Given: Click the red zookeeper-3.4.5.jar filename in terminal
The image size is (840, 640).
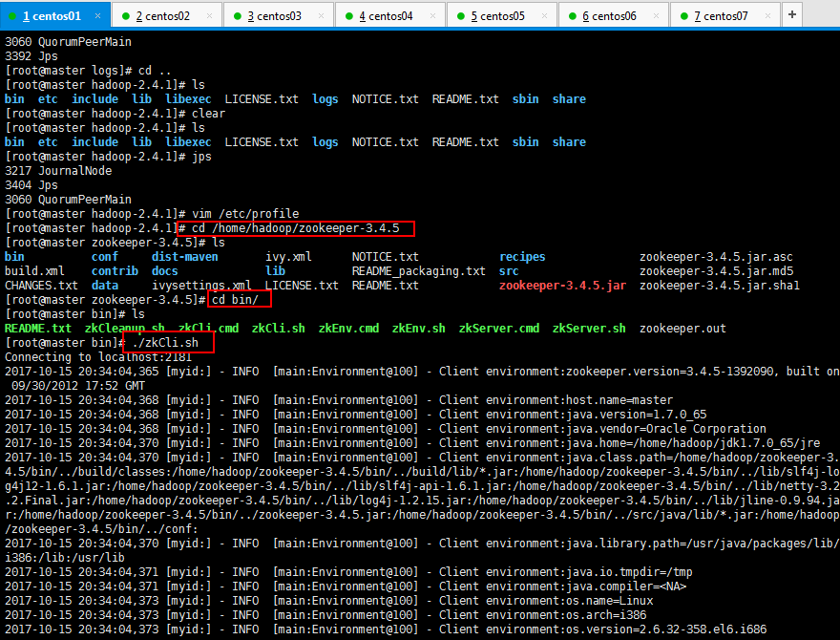Looking at the screenshot, I should (x=562, y=286).
